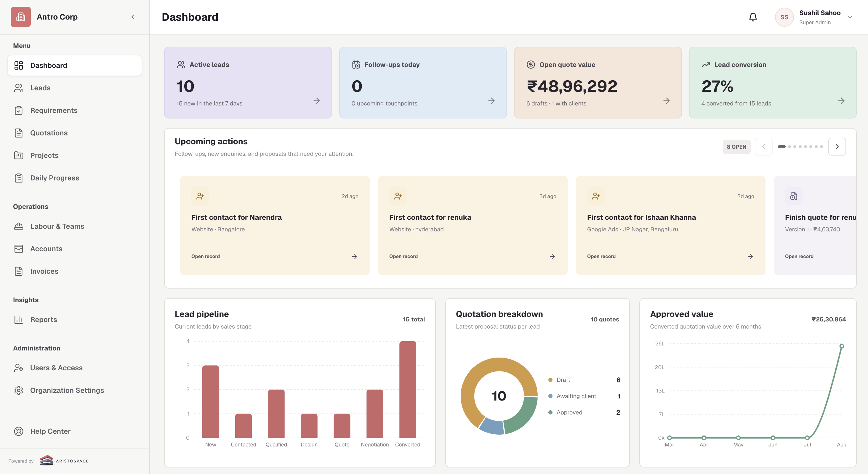Open the notifications bell icon

[753, 17]
